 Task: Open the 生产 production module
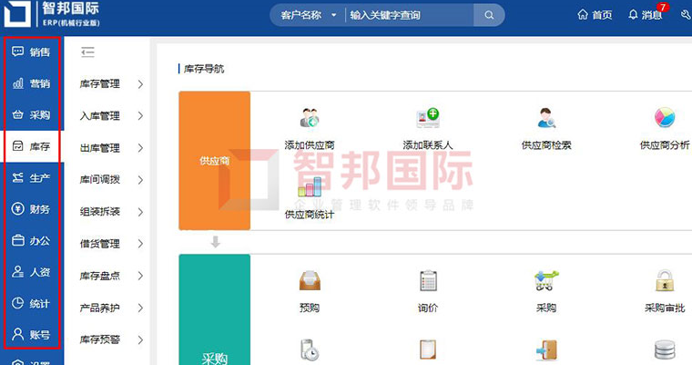click(x=31, y=178)
